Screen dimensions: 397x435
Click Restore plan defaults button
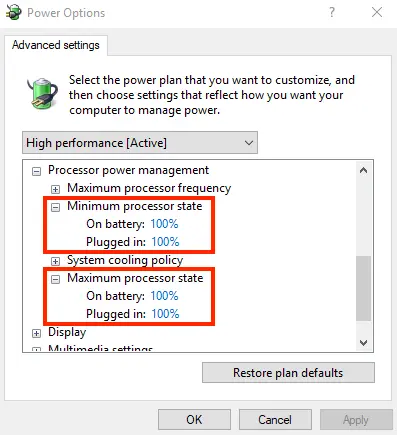[288, 373]
